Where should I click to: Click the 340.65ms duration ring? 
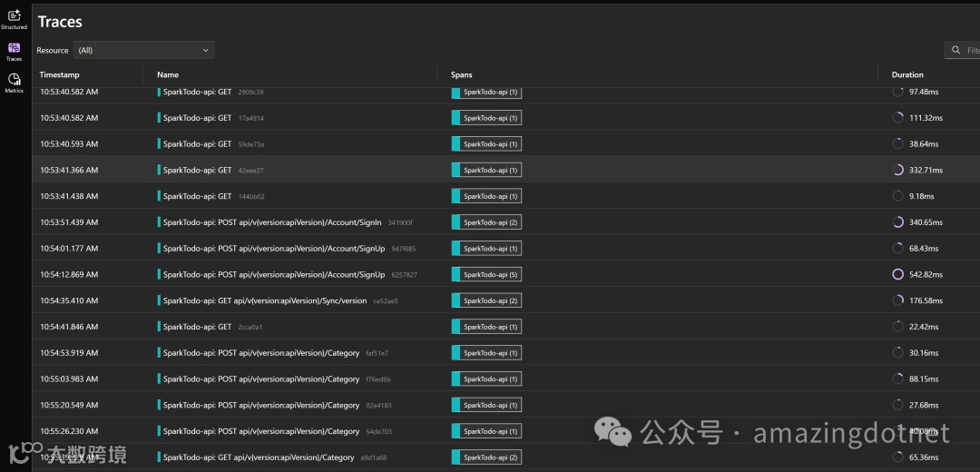tap(898, 222)
